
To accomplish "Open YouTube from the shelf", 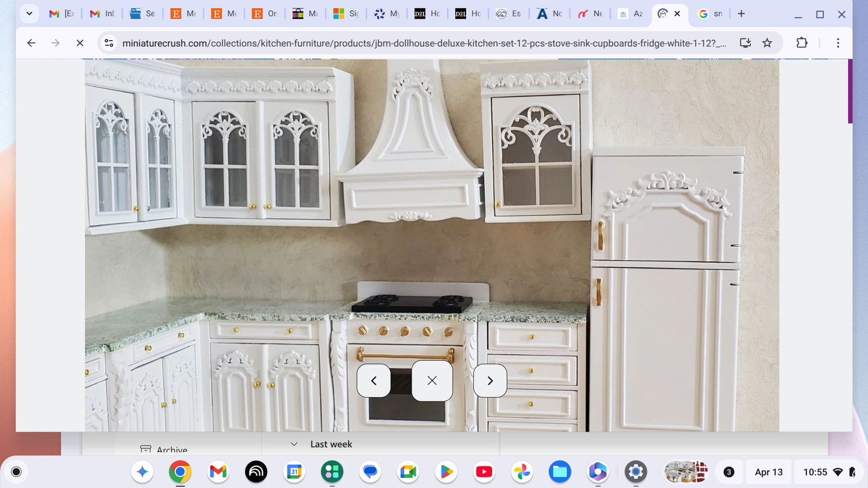I will [484, 472].
